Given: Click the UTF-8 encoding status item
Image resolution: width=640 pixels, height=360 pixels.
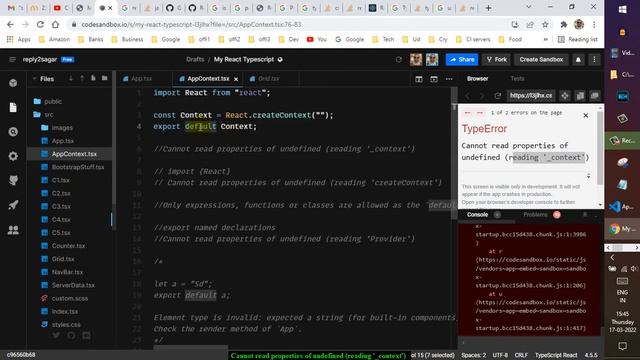Looking at the screenshot, I should [x=500, y=355].
